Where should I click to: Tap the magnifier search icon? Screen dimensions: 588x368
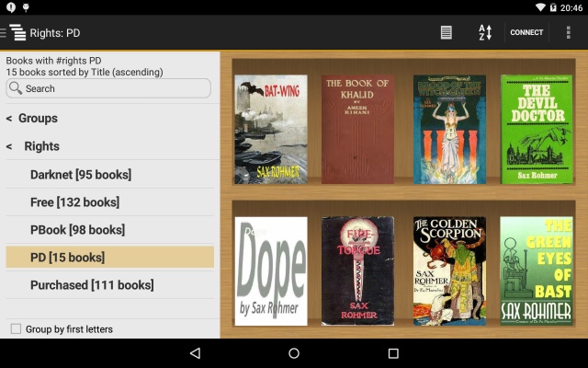(x=16, y=88)
